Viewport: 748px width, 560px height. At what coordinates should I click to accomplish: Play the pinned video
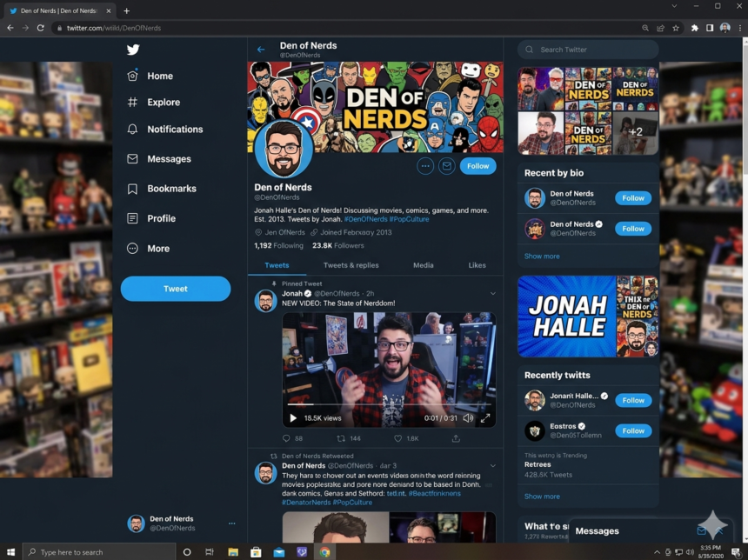(x=293, y=418)
